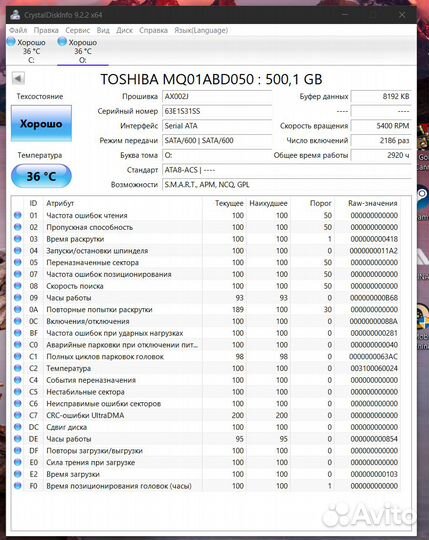Click raw value 003100060024
This screenshot has width=429, height=540.
[374, 368]
